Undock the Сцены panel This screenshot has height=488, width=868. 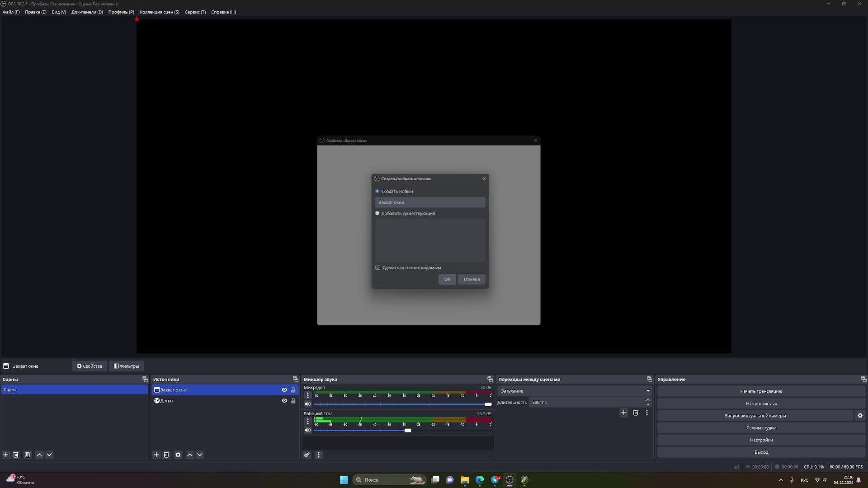coord(145,380)
